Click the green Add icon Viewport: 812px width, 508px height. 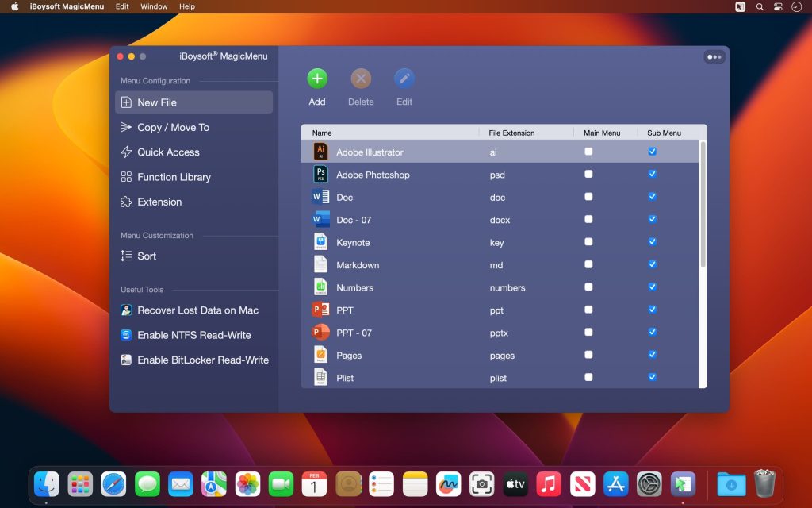coord(316,79)
